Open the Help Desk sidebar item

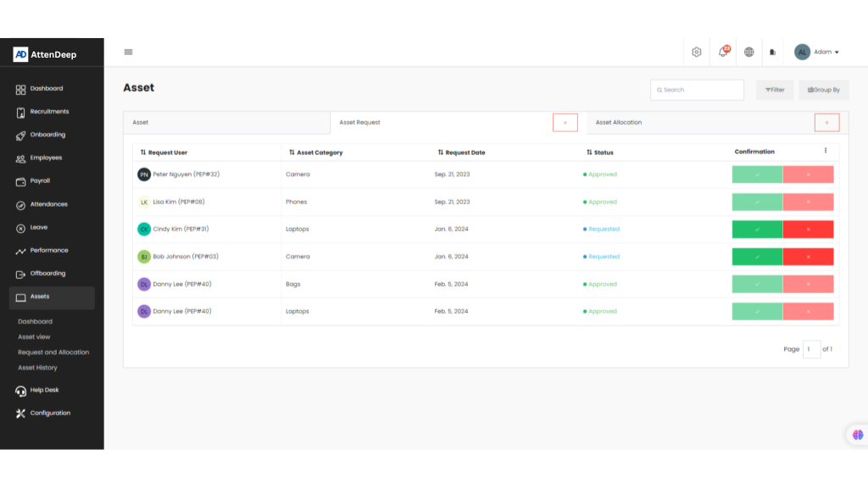coord(44,391)
